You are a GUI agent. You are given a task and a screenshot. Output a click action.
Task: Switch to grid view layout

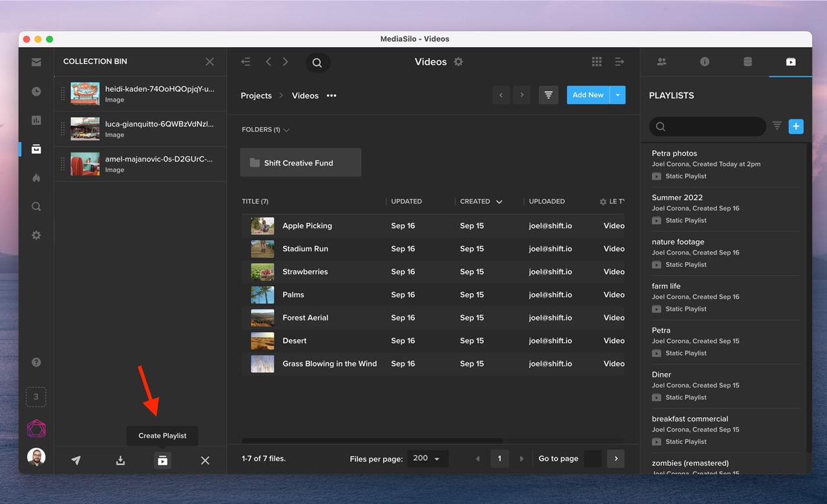596,62
